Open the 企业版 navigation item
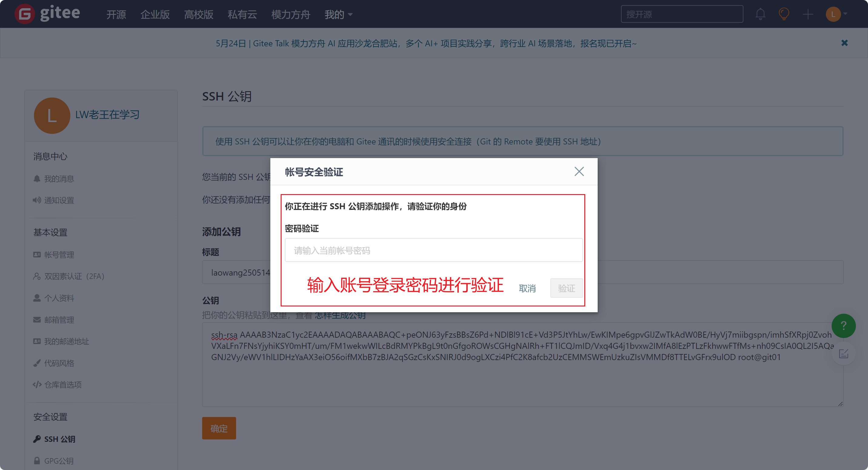Image resolution: width=868 pixels, height=470 pixels. (x=155, y=15)
